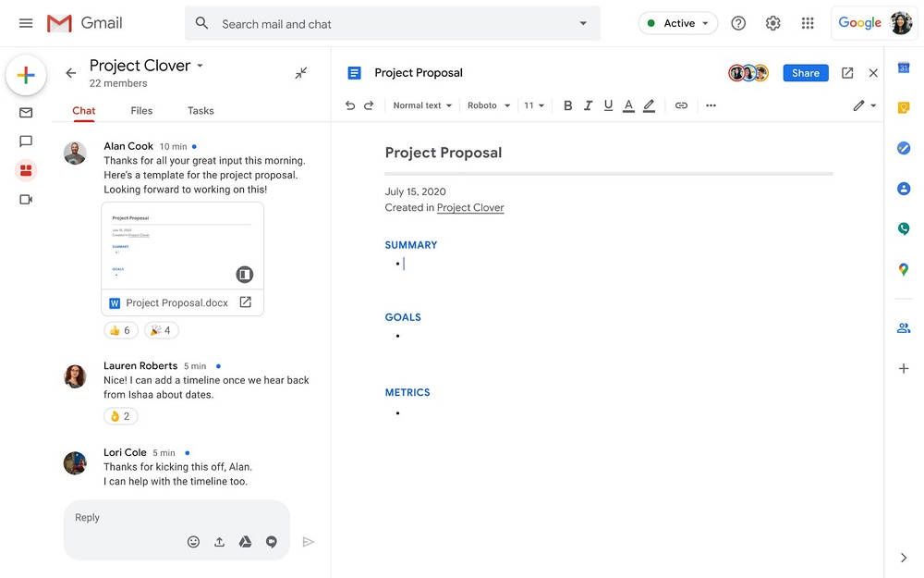Open Mail from the left sidebar
924x578 pixels.
click(26, 113)
